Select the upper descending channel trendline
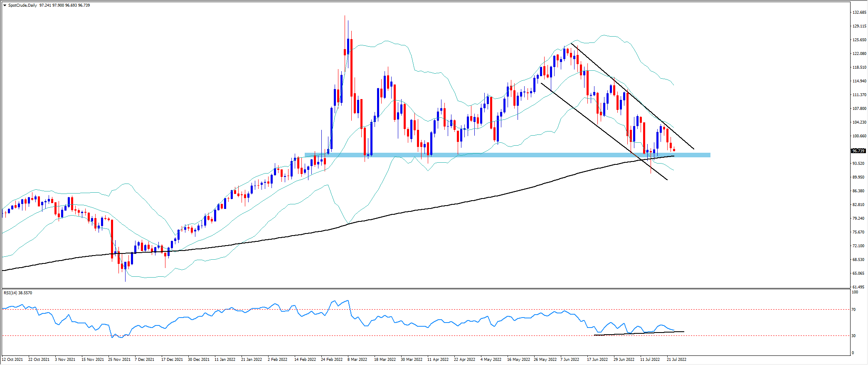 click(632, 96)
